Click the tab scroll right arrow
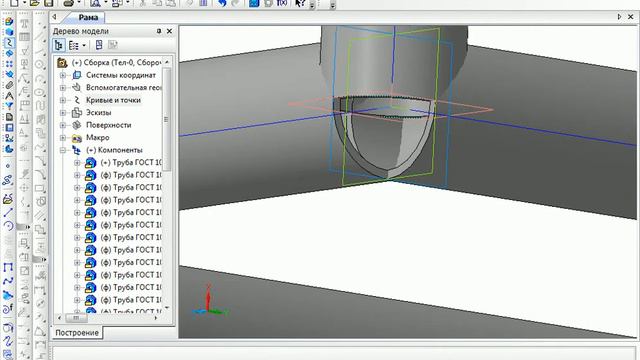The width and height of the screenshot is (640, 360). [x=619, y=17]
